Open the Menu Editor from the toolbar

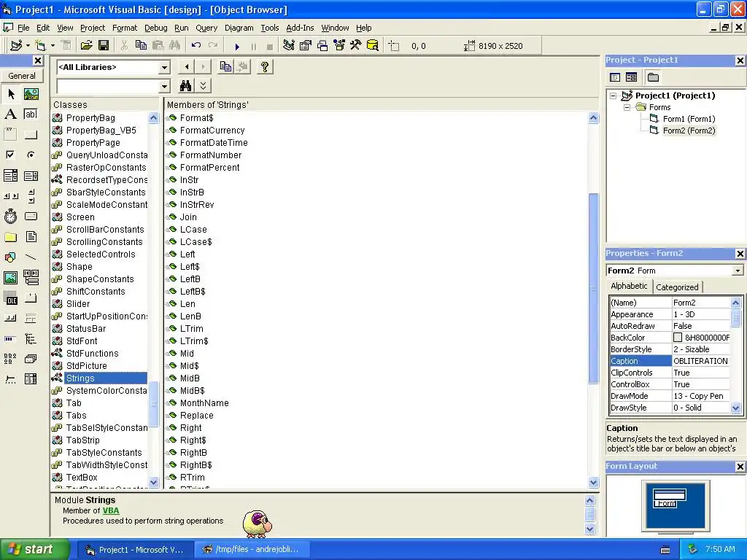[66, 46]
